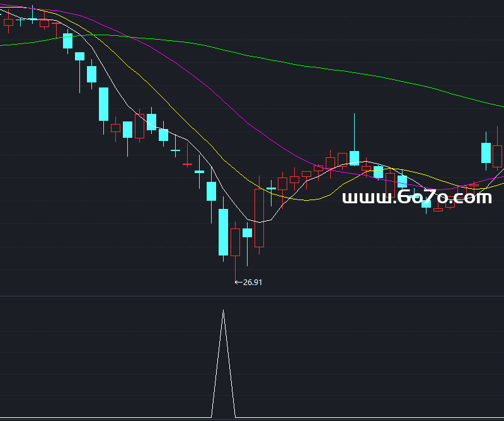This screenshot has height=421, width=504.
Task: Click the divider between price chart and indicator panel
Action: (x=252, y=296)
